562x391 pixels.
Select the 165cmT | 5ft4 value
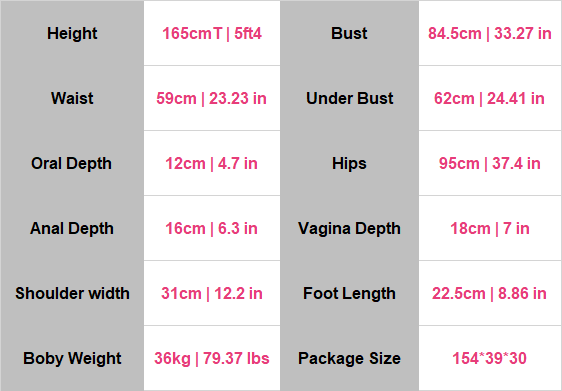pos(212,34)
